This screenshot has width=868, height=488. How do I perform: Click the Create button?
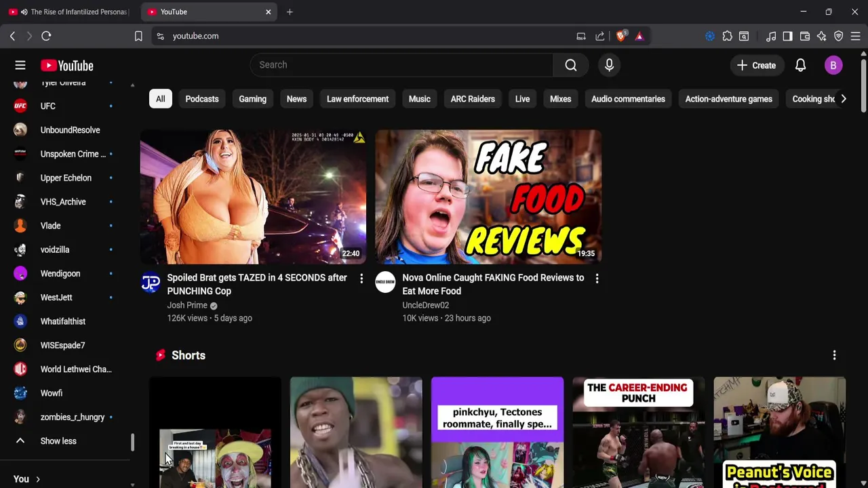[756, 65]
